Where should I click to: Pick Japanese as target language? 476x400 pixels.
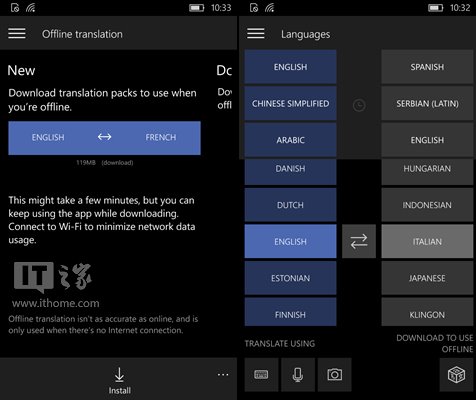pos(427,278)
